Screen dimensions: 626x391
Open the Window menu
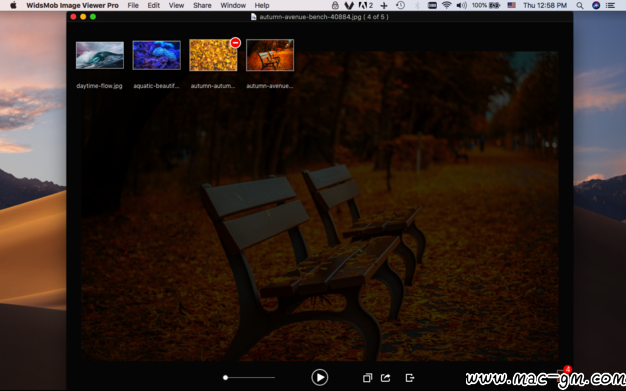[233, 5]
